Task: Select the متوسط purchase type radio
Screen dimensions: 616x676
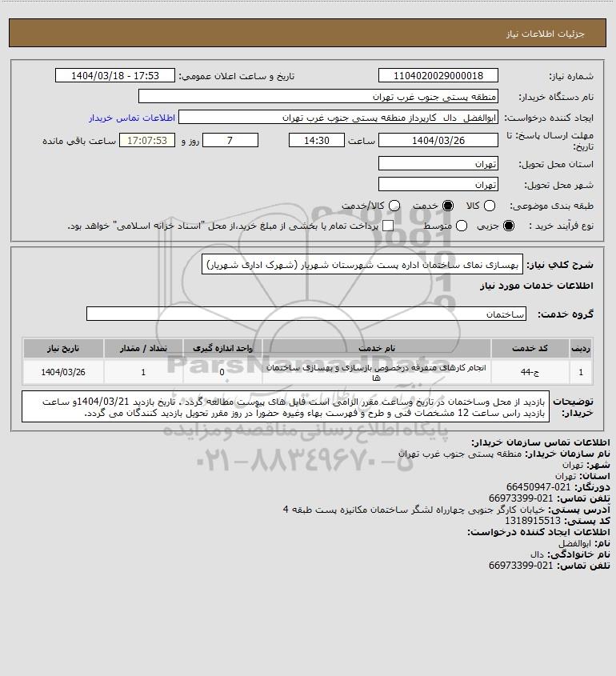Action: (462, 226)
